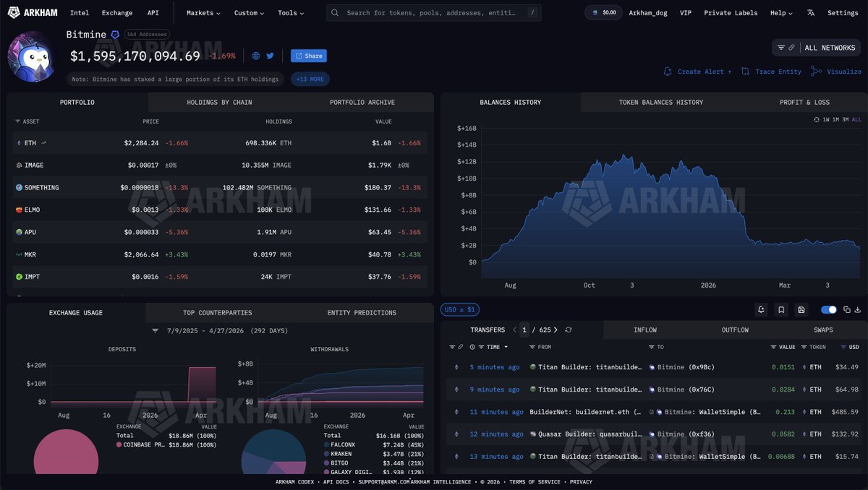
Task: Click the chain link filter icon in transfers header
Action: [x=460, y=347]
